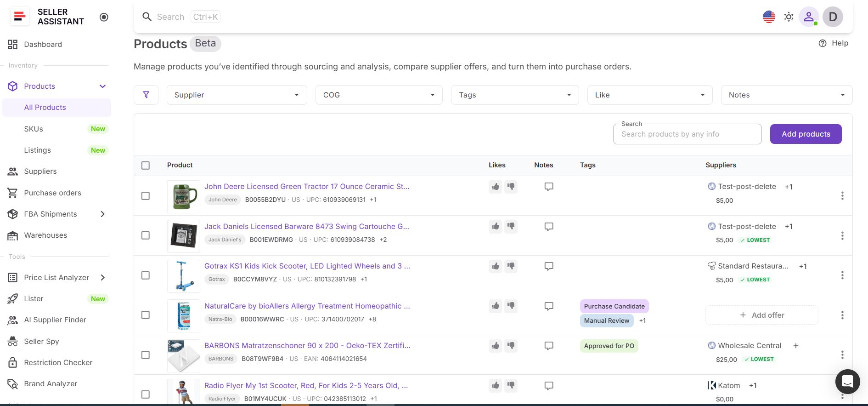Open the D profile avatar

833,17
